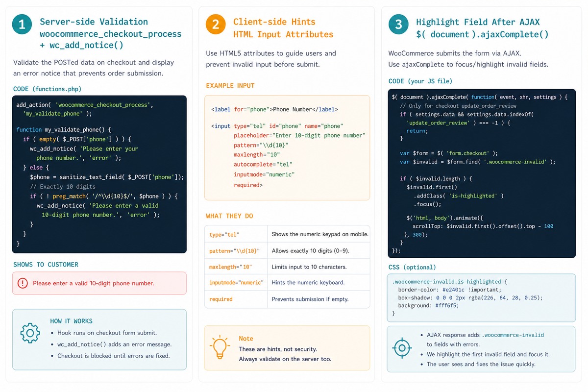Click the placeholder="Enter 10-digit phone number" line

[299, 136]
